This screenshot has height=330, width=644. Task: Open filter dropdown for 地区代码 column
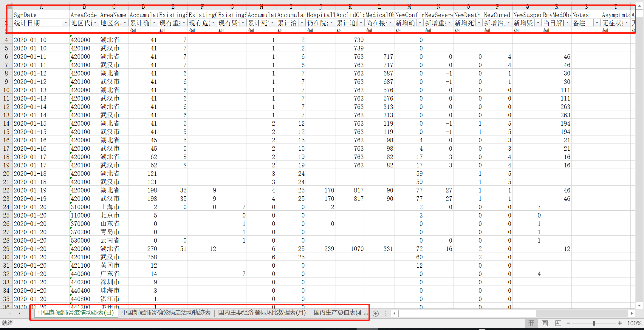coord(95,23)
